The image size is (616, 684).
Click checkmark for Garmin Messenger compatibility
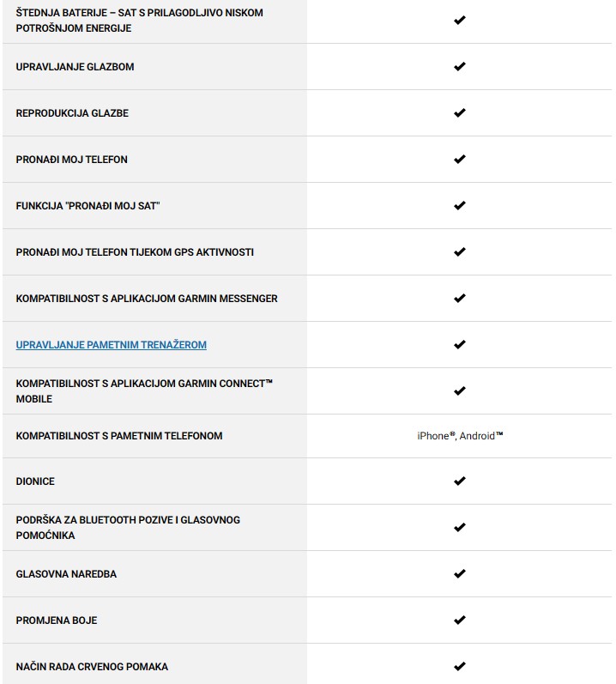(x=459, y=298)
